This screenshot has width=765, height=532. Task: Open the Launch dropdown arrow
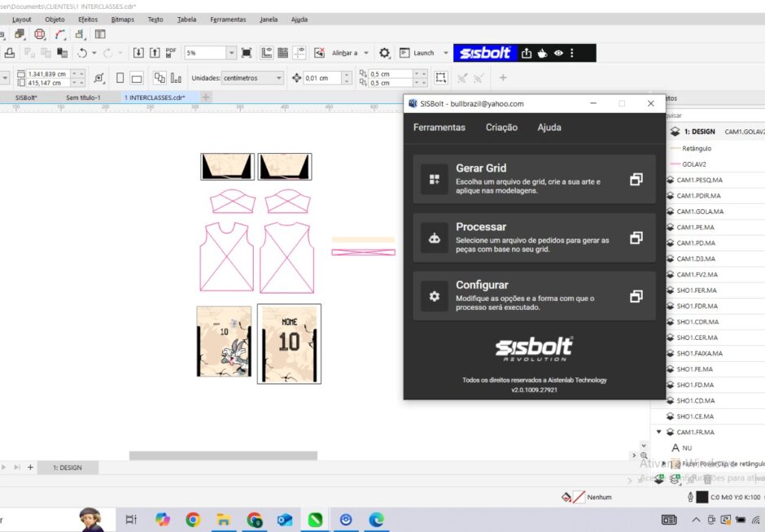pos(445,53)
